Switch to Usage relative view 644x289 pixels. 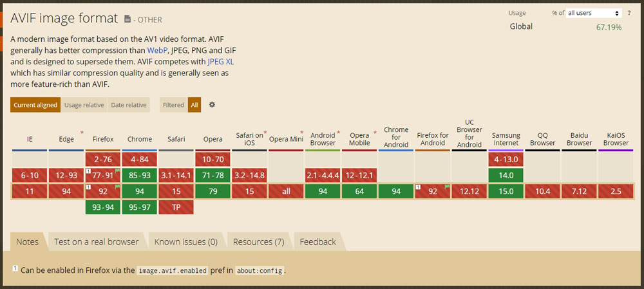pyautogui.click(x=84, y=105)
